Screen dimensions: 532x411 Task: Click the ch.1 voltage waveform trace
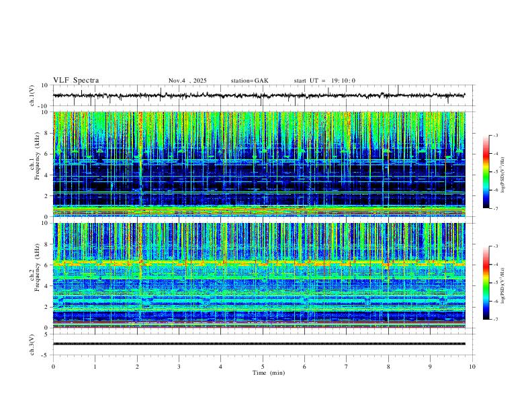point(259,95)
